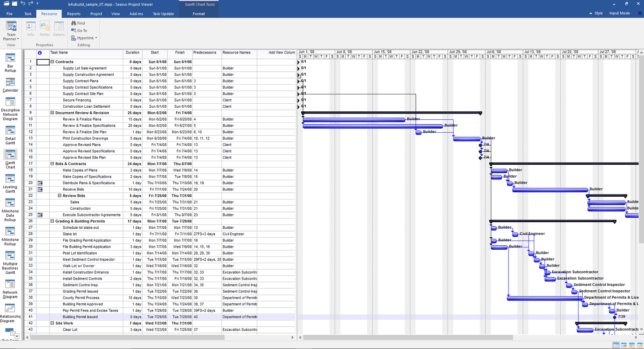Screen dimensions: 644x349
Task: Switch to the Reports ribbon tab
Action: 74,13
